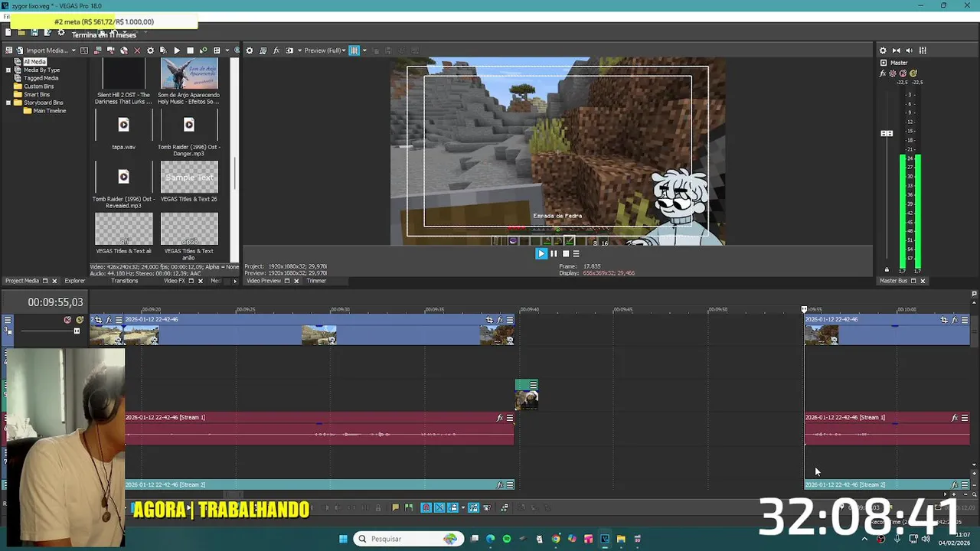Open Event FX on Stream 2 audio clip
980x551 pixels.
tap(500, 485)
